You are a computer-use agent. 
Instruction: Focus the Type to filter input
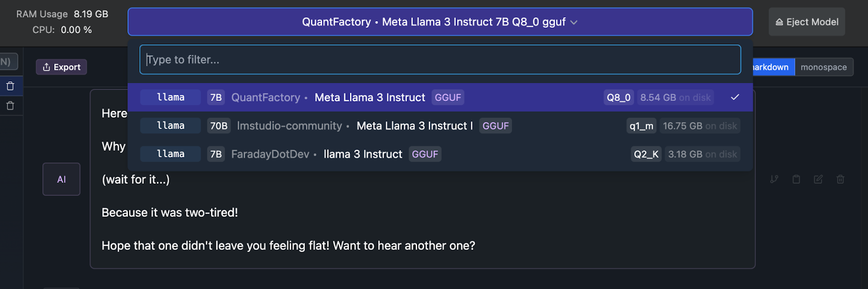coord(440,60)
